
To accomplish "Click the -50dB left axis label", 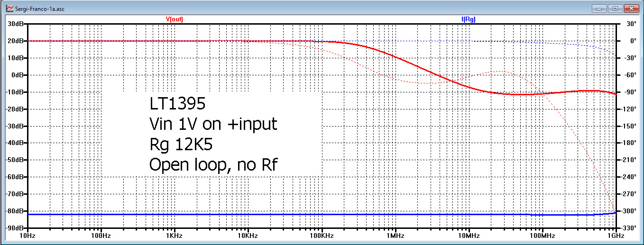I will [14, 160].
